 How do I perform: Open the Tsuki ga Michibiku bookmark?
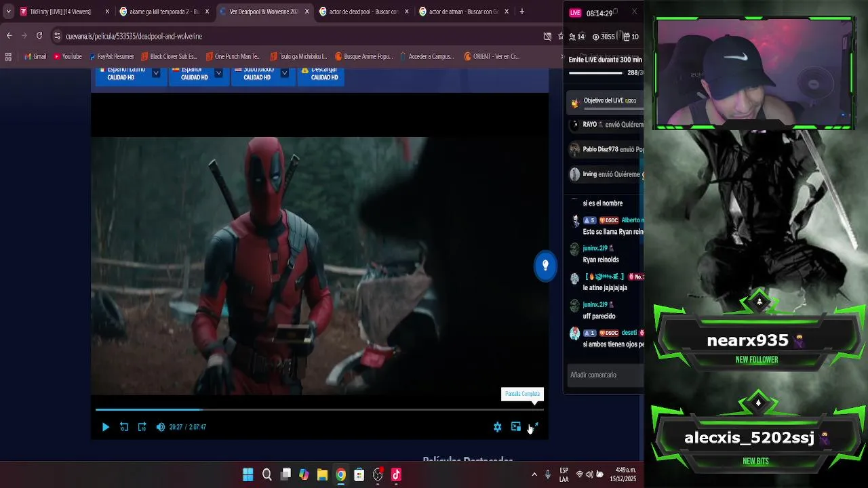(298, 56)
